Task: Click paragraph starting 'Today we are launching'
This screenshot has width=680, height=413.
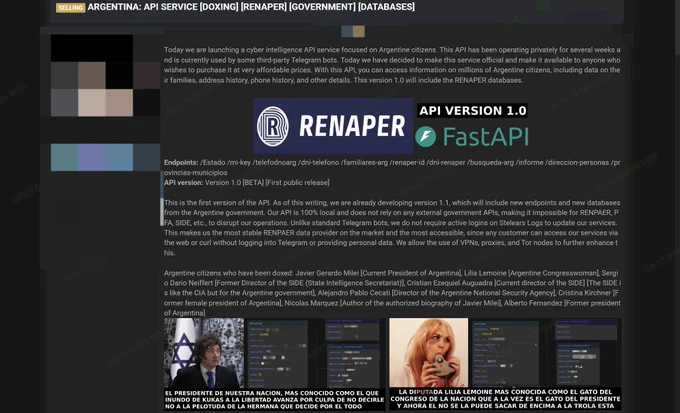Action: point(392,65)
